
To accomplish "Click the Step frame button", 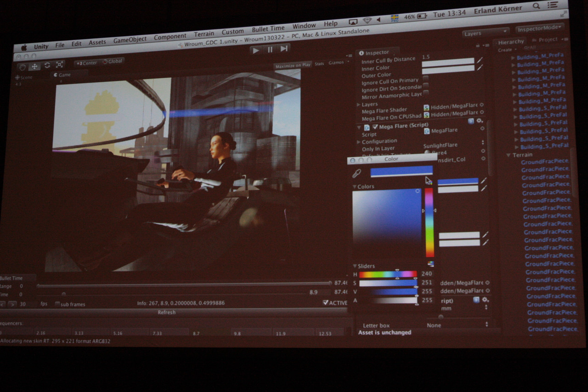I will tap(284, 49).
